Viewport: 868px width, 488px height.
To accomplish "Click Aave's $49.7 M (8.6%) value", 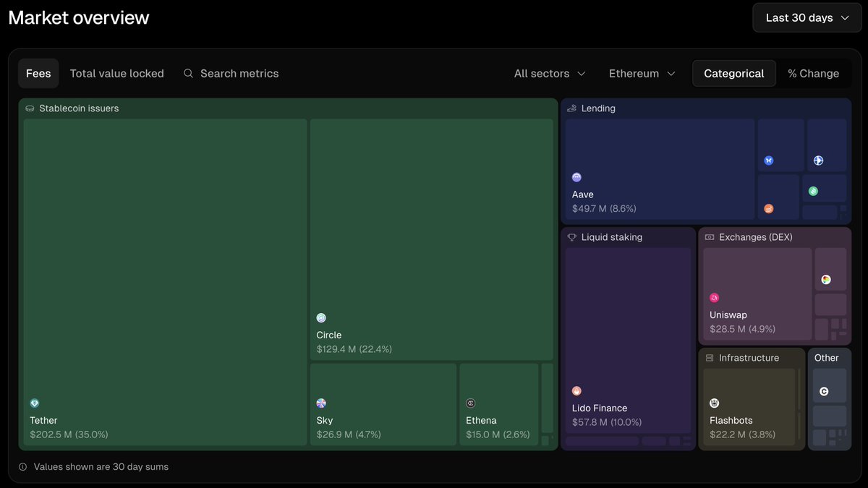I will pyautogui.click(x=604, y=208).
